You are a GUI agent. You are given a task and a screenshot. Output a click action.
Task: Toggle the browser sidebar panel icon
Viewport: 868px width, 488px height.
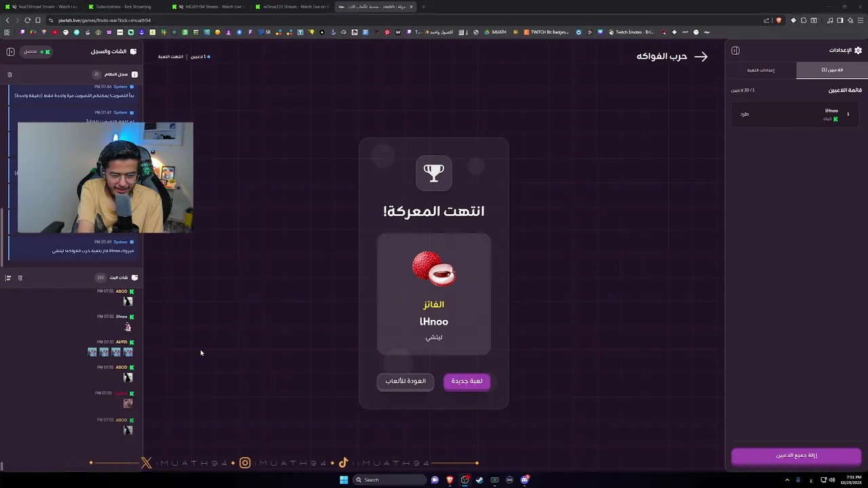[840, 20]
